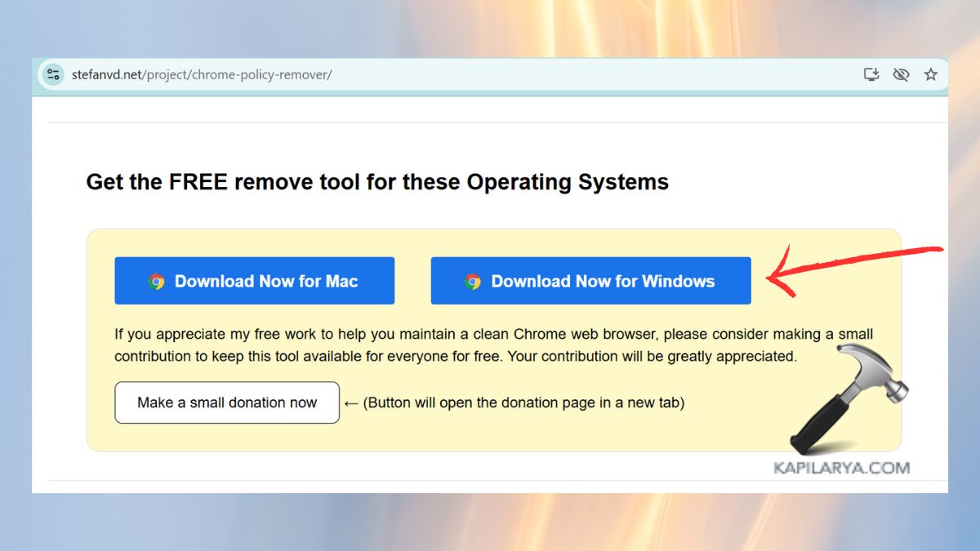Image resolution: width=980 pixels, height=551 pixels.
Task: Bookmark this page with the star icon
Action: pos(931,73)
